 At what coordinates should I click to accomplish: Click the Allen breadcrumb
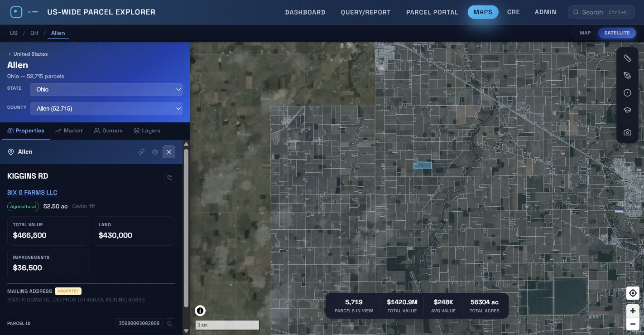pos(58,33)
